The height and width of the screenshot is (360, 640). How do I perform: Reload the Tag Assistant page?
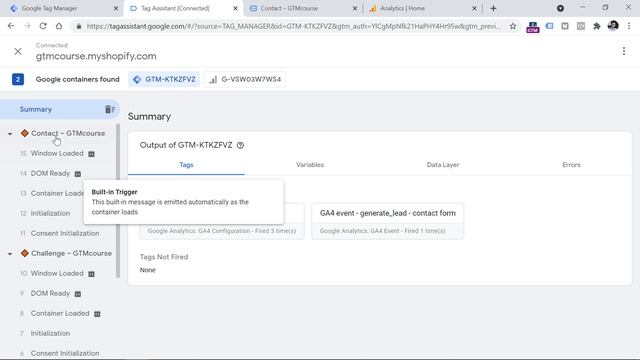click(x=43, y=26)
